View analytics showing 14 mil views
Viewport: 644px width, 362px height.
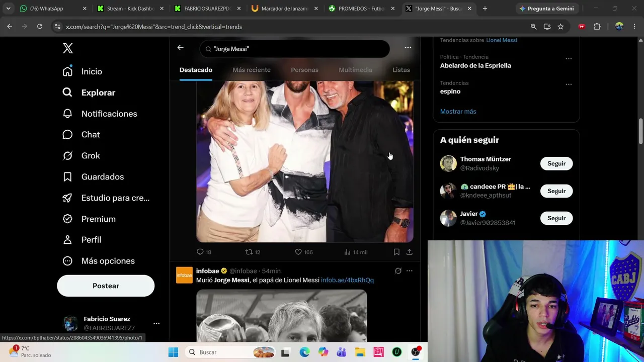click(x=356, y=252)
